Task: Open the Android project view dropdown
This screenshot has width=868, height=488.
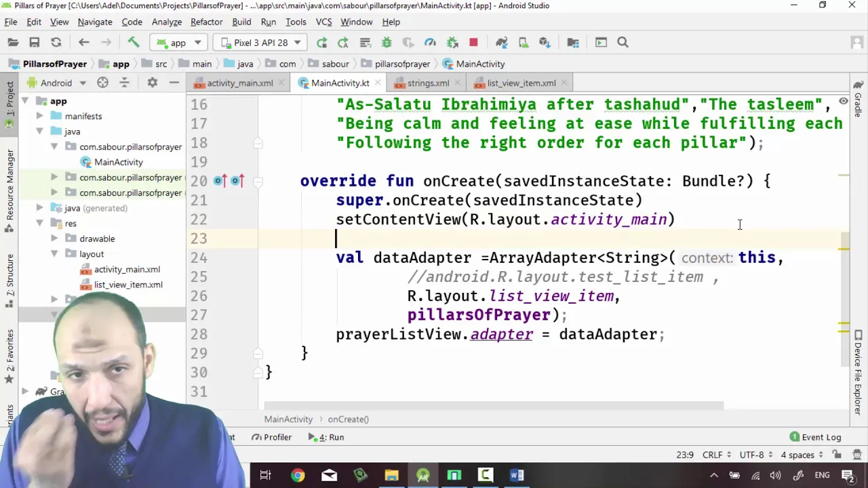Action: [x=57, y=83]
